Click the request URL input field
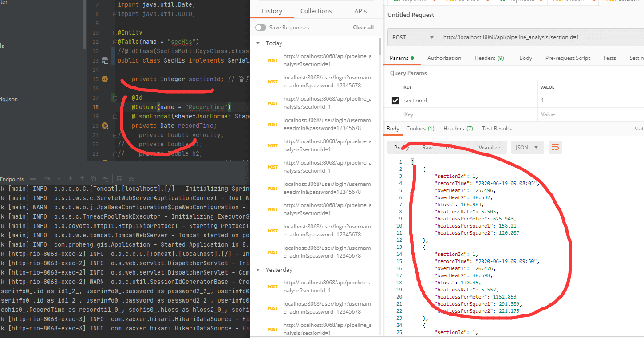This screenshot has width=644, height=338. 533,38
